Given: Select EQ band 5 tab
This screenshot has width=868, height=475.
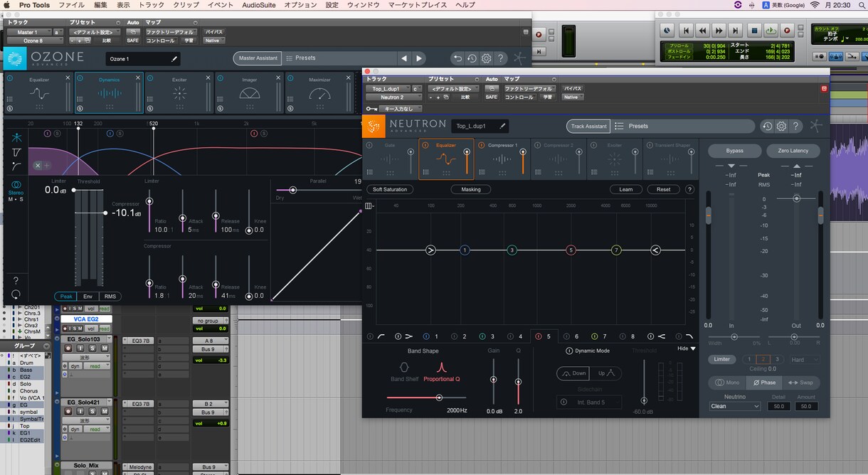Looking at the screenshot, I should pyautogui.click(x=544, y=336).
